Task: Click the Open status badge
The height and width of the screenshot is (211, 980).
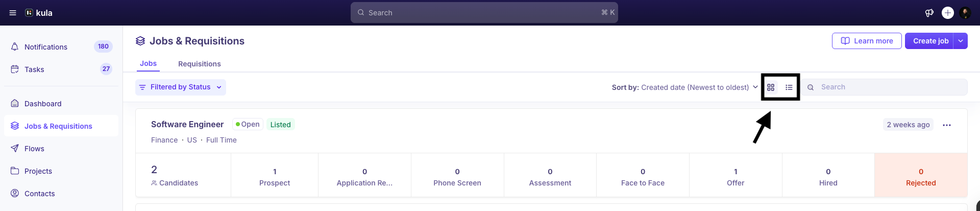Action: point(248,125)
